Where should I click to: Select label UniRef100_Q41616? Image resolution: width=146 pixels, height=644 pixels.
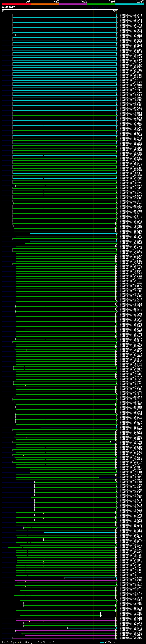point(131,35)
